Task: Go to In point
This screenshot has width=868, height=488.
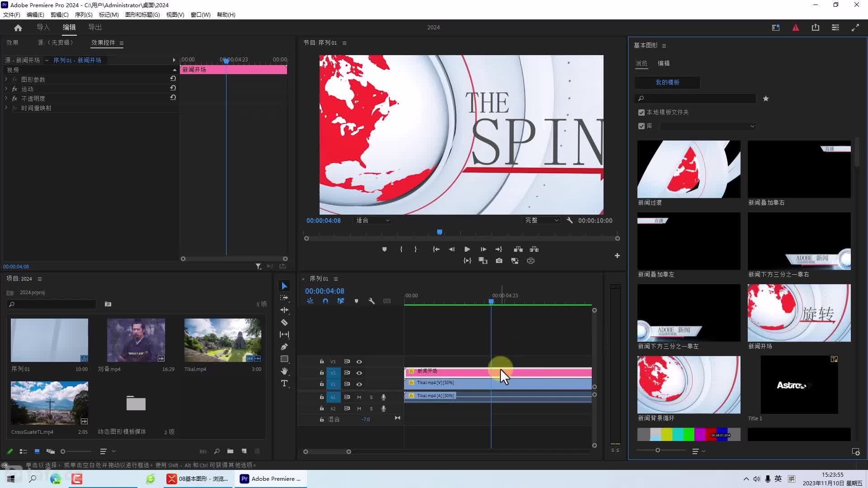Action: click(x=436, y=249)
